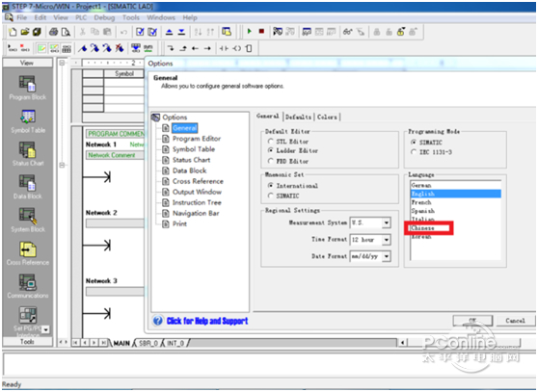The width and height of the screenshot is (538, 392).
Task: Click the Options tree root icon
Action: 156,118
